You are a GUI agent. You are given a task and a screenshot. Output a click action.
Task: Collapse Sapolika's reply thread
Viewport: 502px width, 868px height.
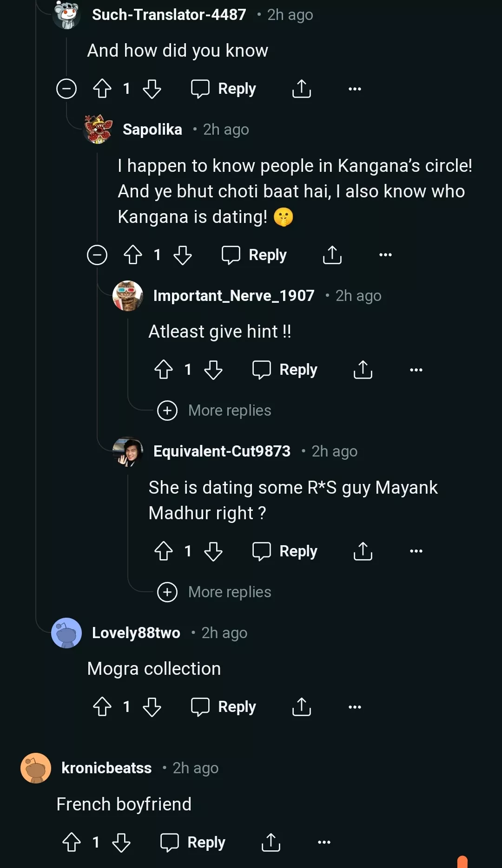[x=97, y=255]
